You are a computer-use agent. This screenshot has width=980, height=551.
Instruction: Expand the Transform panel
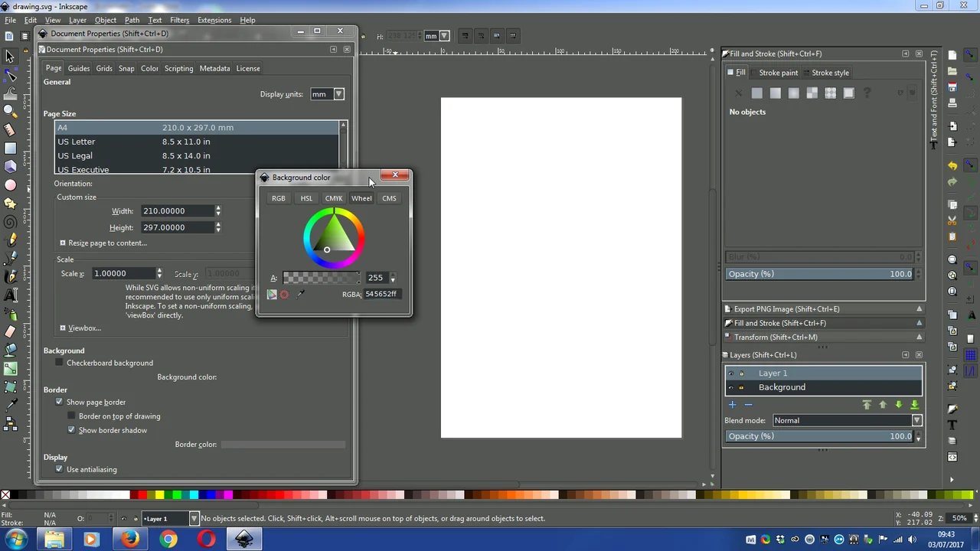pos(822,337)
